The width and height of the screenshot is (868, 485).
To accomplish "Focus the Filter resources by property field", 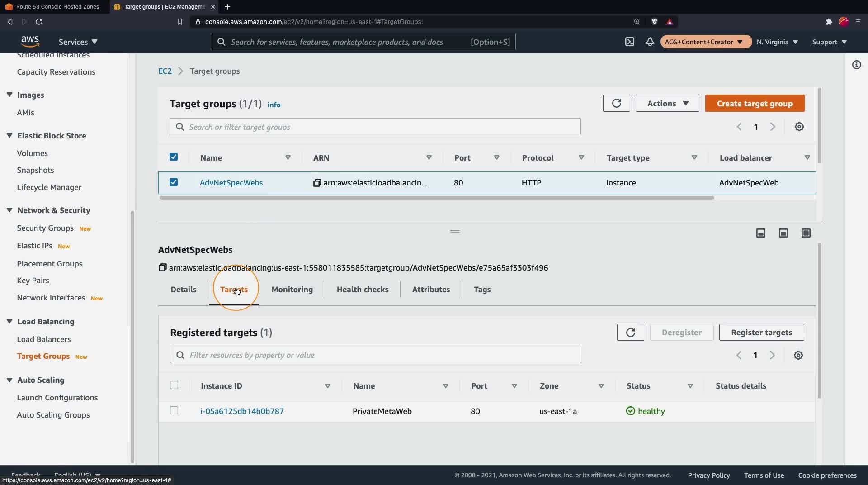I will [x=375, y=355].
